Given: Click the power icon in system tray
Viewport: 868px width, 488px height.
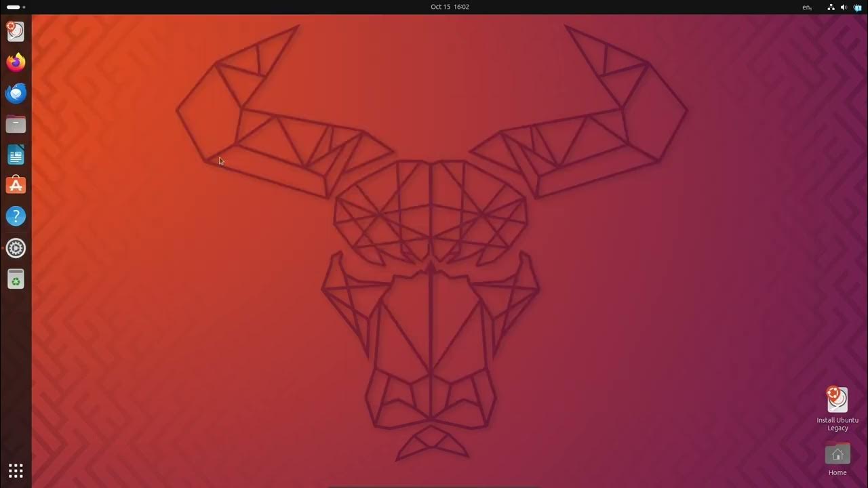Looking at the screenshot, I should [x=857, y=7].
